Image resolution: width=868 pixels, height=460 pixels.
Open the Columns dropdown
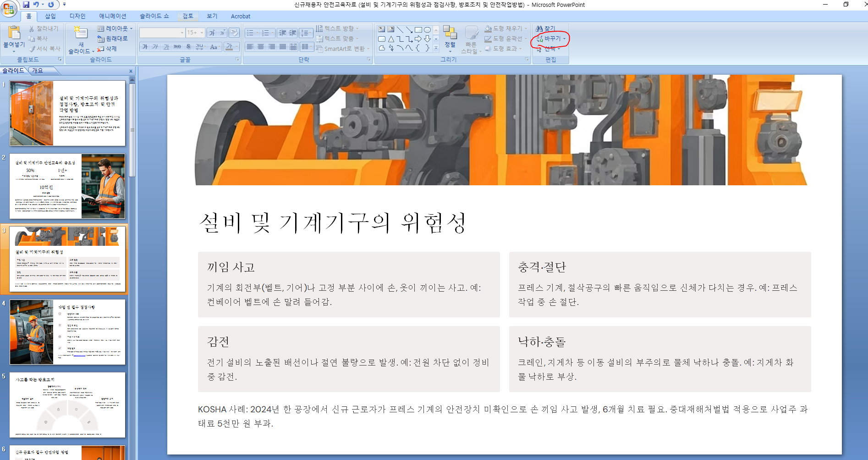(306, 47)
